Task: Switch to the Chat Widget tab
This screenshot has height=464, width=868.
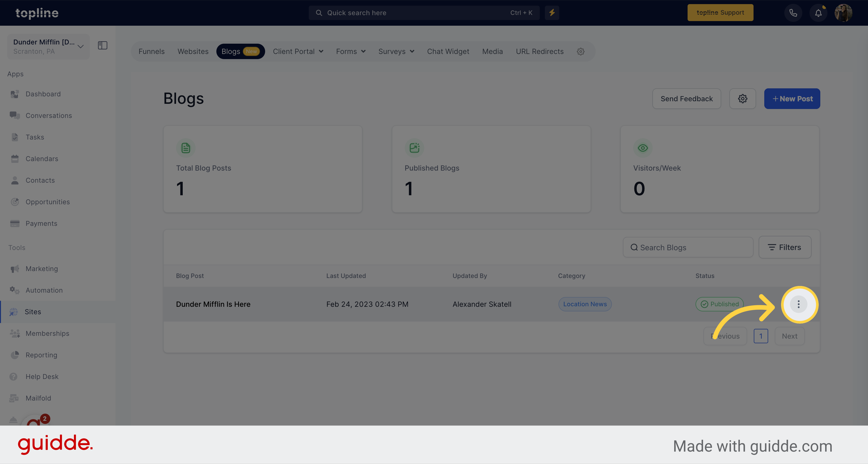Action: click(448, 52)
